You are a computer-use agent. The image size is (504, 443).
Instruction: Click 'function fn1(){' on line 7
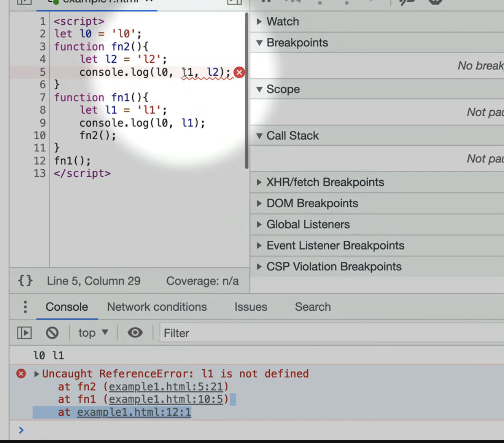(101, 98)
